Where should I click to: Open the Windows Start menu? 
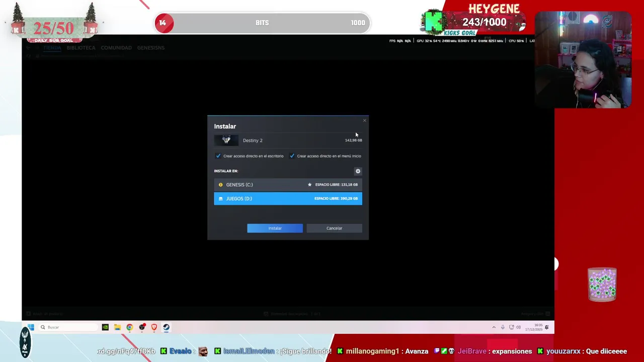[31, 327]
